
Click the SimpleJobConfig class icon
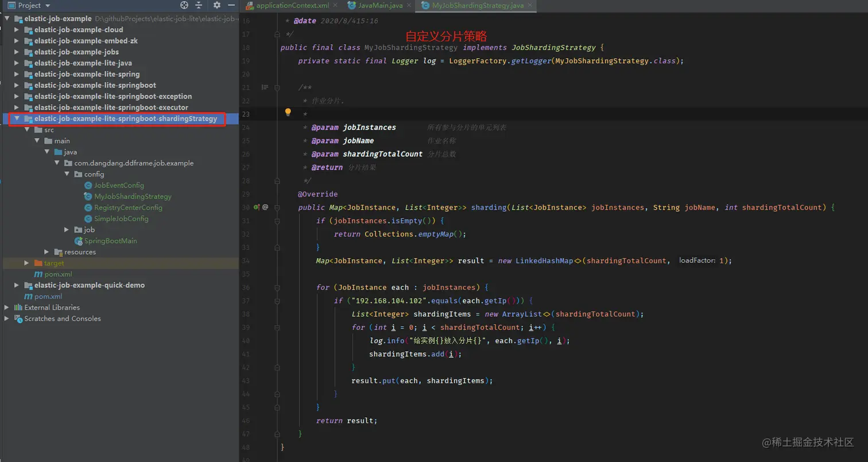pos(88,219)
